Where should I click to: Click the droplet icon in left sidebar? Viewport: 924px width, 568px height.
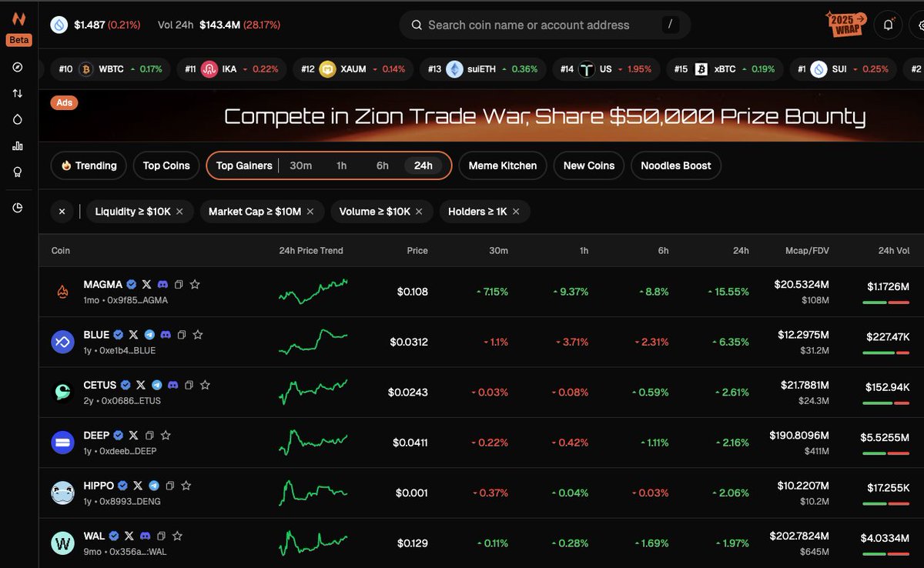[x=18, y=119]
